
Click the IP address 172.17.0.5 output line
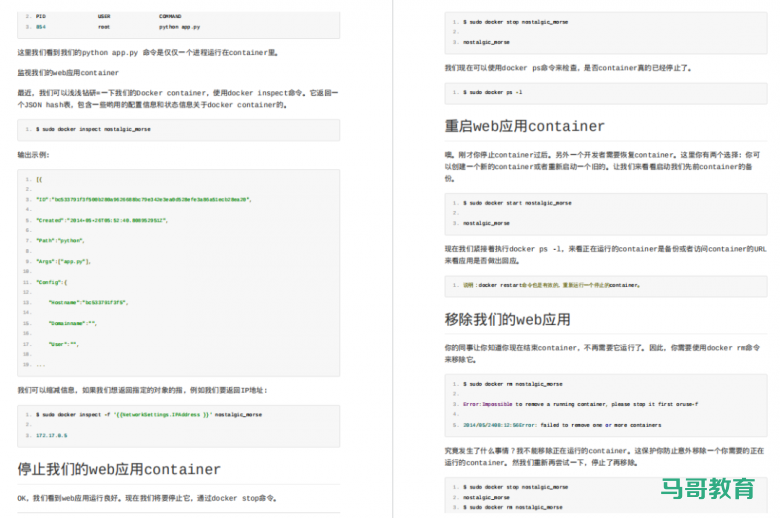pos(51,435)
